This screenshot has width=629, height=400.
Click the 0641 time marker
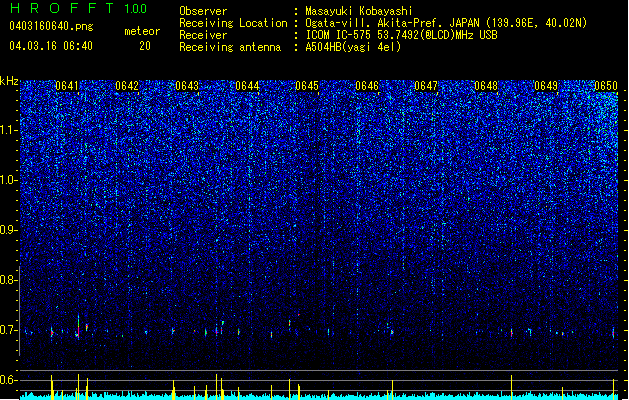pyautogui.click(x=67, y=86)
